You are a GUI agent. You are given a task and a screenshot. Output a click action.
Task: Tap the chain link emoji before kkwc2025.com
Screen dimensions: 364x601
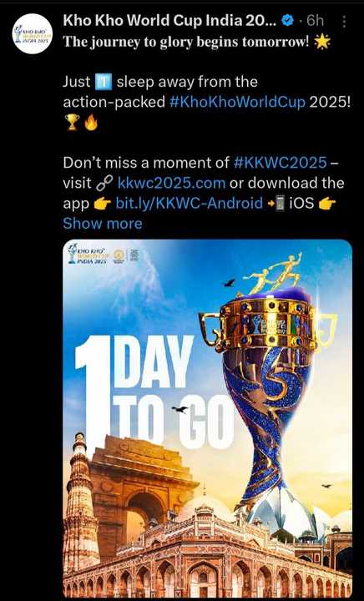[x=104, y=183]
